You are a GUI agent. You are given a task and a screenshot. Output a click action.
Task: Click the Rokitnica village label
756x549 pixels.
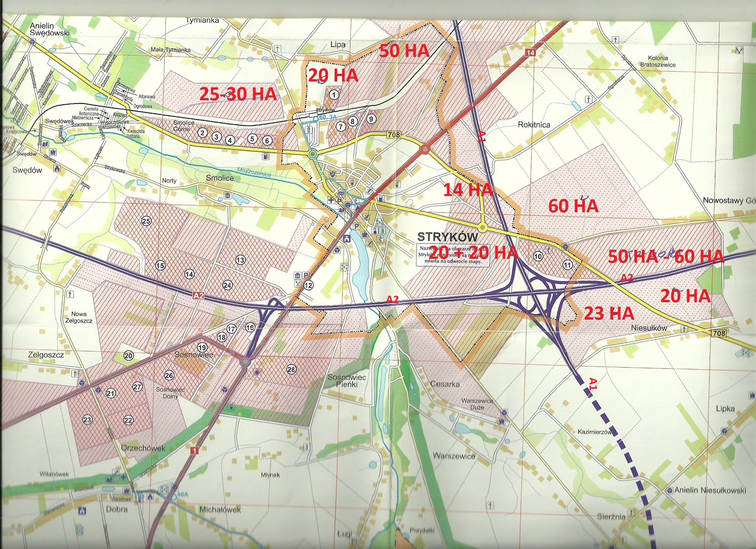[x=534, y=125]
